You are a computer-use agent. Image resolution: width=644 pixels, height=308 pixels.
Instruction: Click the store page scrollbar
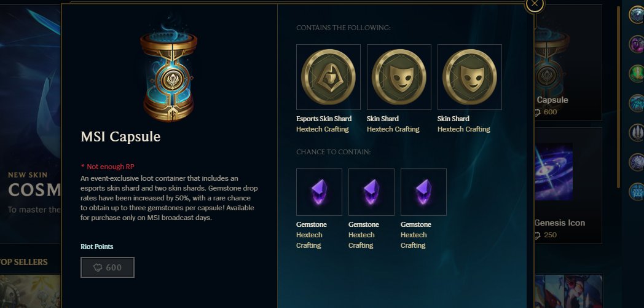pyautogui.click(x=619, y=97)
